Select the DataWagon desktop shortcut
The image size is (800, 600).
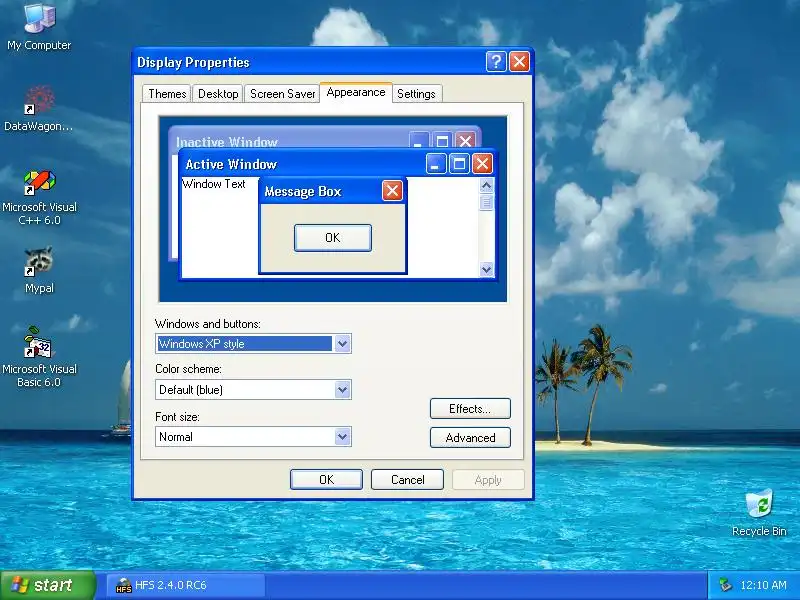coord(39,108)
